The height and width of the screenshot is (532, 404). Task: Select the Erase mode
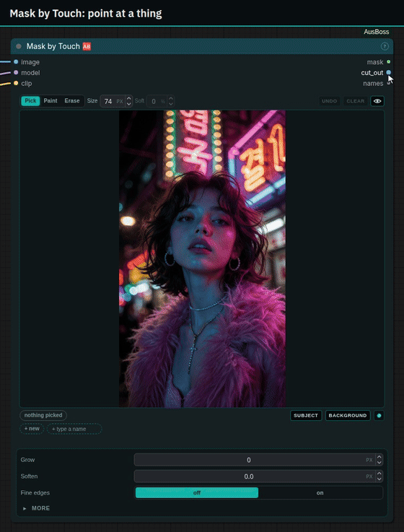[72, 101]
